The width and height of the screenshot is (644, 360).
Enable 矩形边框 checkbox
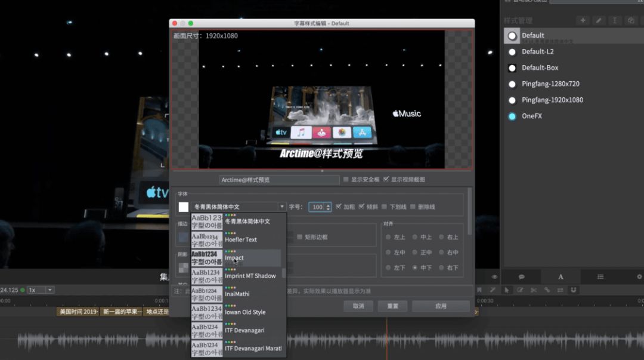click(299, 237)
